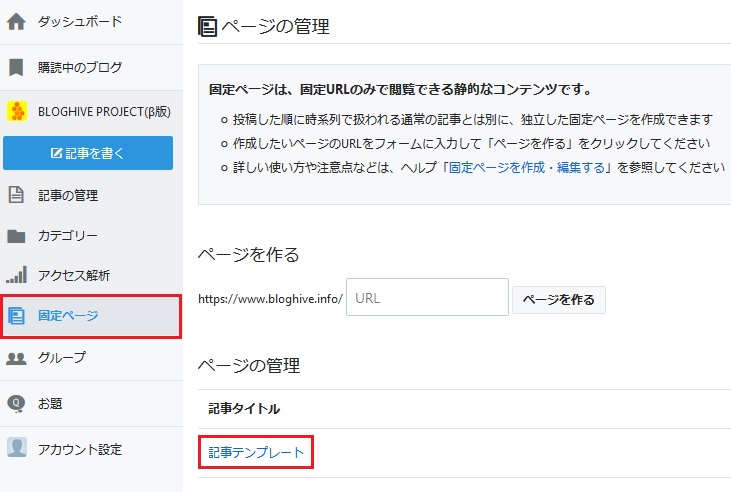Open 記事の管理 sidebar item
The height and width of the screenshot is (492, 731).
coord(68,195)
